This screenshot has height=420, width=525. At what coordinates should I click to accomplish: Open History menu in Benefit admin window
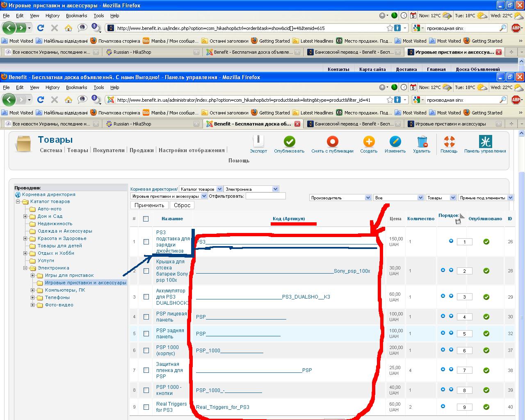point(52,87)
